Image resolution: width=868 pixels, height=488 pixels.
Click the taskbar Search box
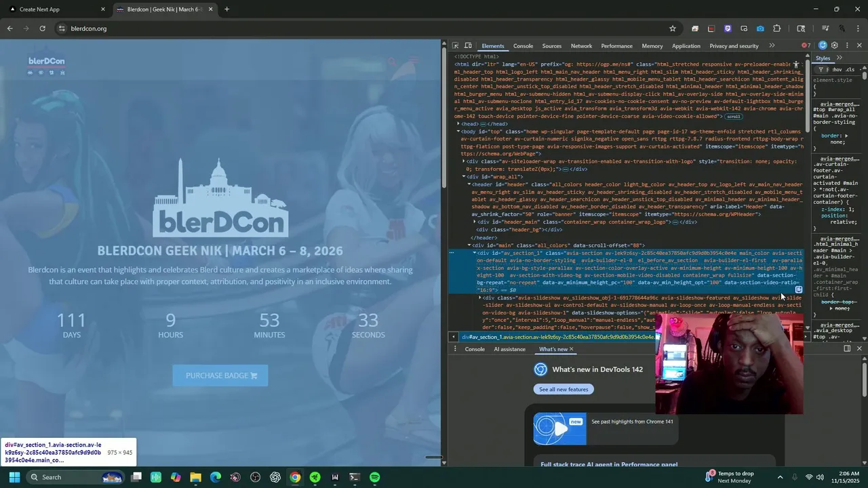pos(75,477)
